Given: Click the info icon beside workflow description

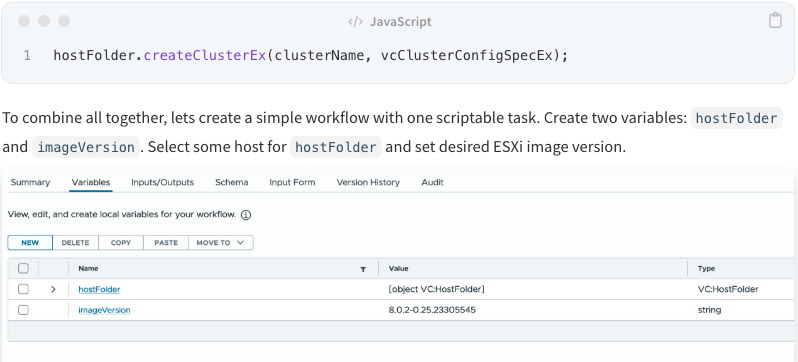Looking at the screenshot, I should (x=246, y=215).
